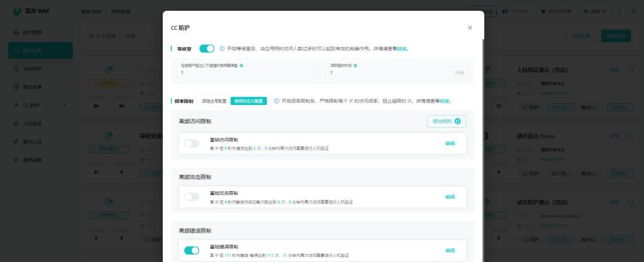644x262 pixels.
Task: Click info icon beside 频率限制 description
Action: pos(277,101)
